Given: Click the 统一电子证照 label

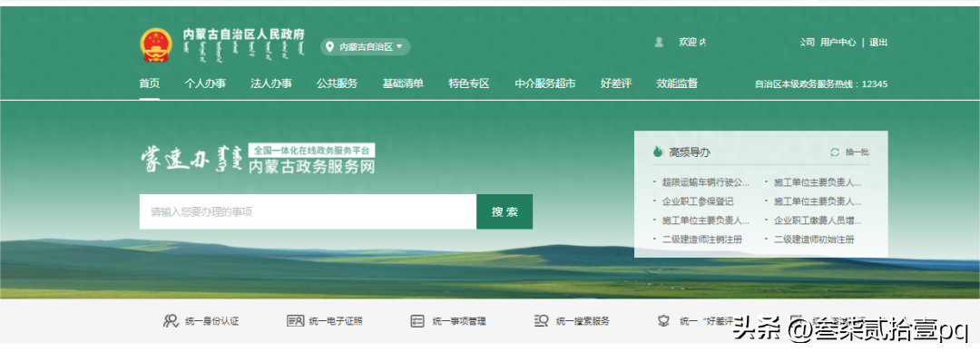Looking at the screenshot, I should pyautogui.click(x=336, y=321).
